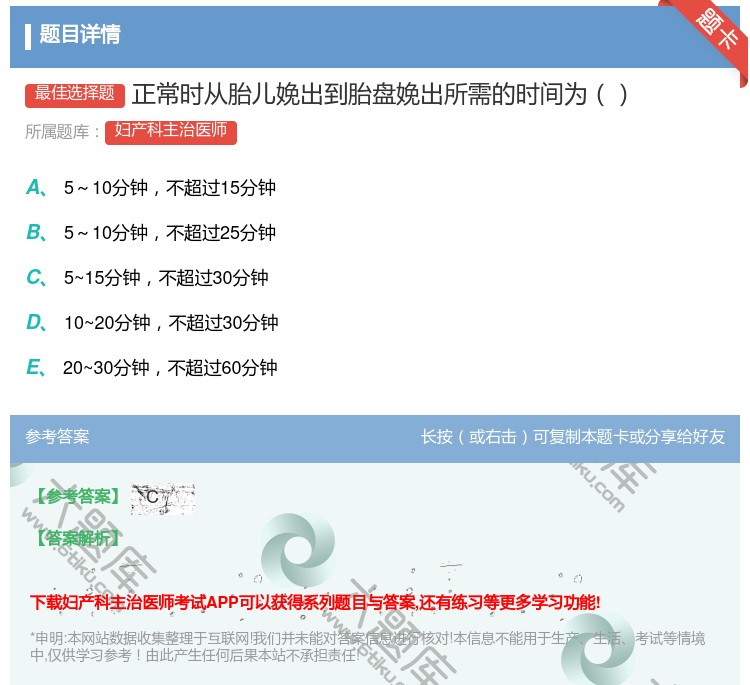The height and width of the screenshot is (685, 750).
Task: Click the question text 正常时从胎儿娩出到胎盘娩出
Action: [379, 94]
